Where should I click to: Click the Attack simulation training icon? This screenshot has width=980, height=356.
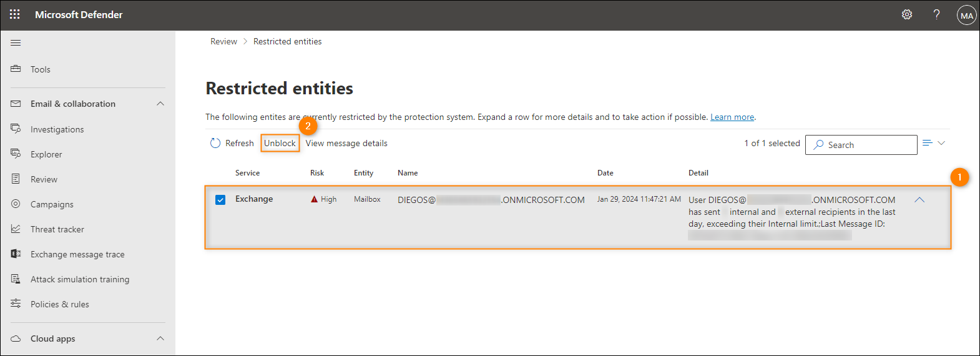[16, 279]
